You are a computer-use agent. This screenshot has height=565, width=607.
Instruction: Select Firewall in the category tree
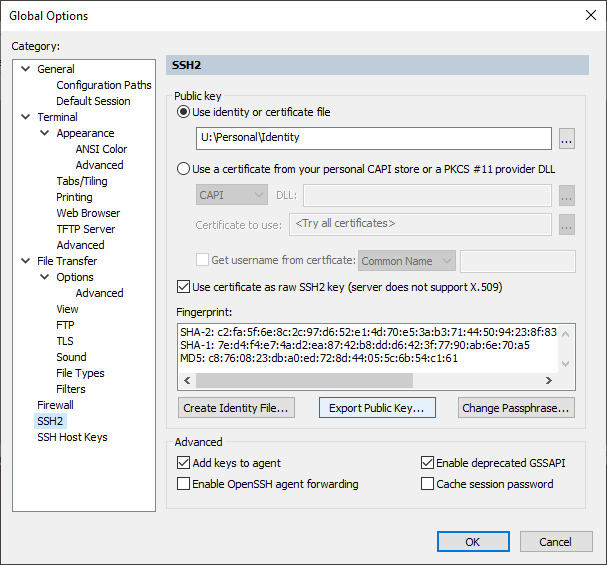(x=55, y=405)
